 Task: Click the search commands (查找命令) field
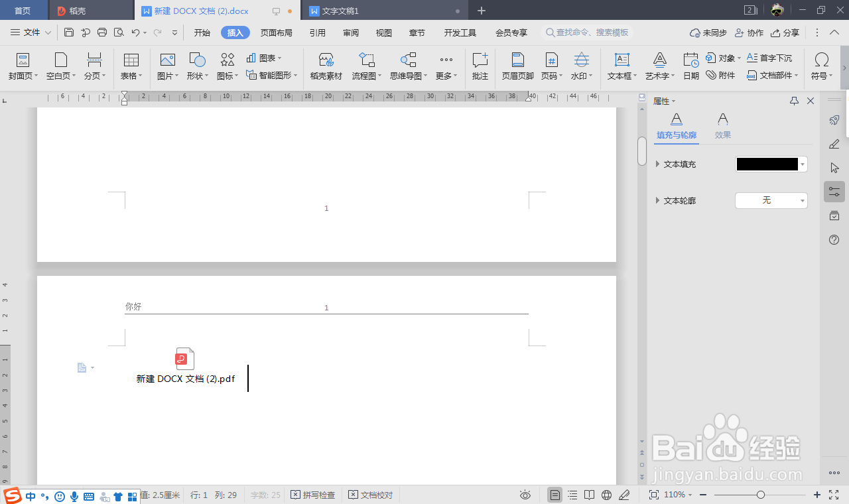click(x=588, y=32)
